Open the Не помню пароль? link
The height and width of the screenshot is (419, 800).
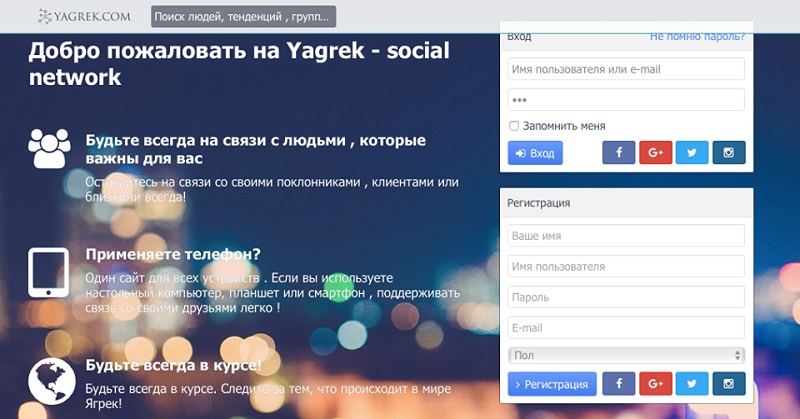coord(697,36)
